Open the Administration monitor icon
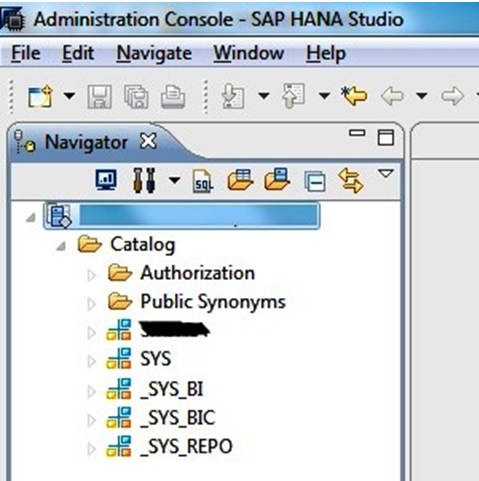479x481 pixels. click(x=106, y=180)
